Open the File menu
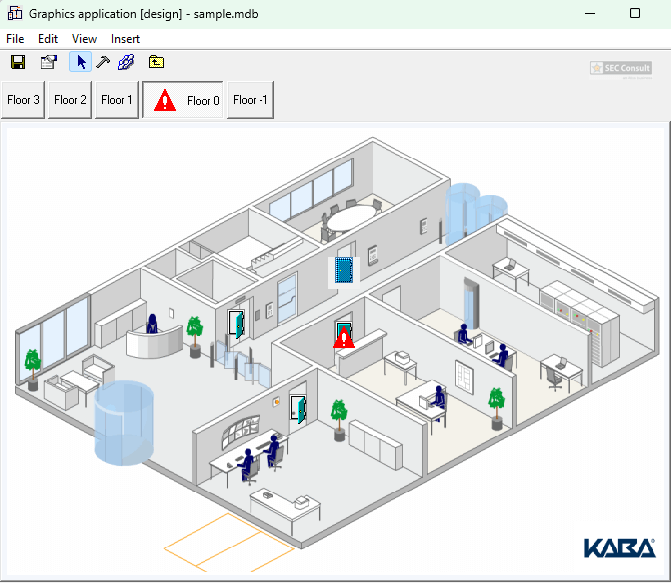 pyautogui.click(x=15, y=39)
